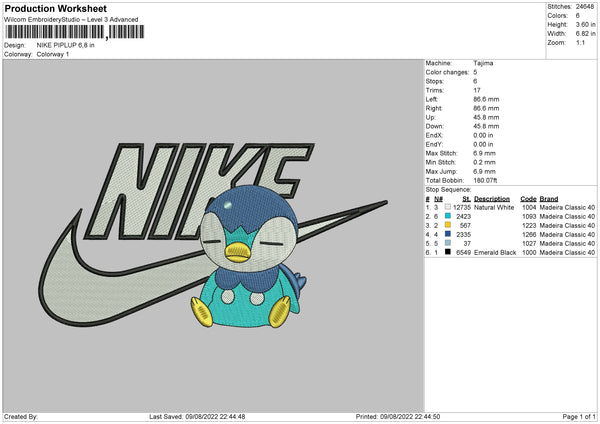Click the 'St.' column header
Viewport: 600px width, 424px height.
coord(466,199)
